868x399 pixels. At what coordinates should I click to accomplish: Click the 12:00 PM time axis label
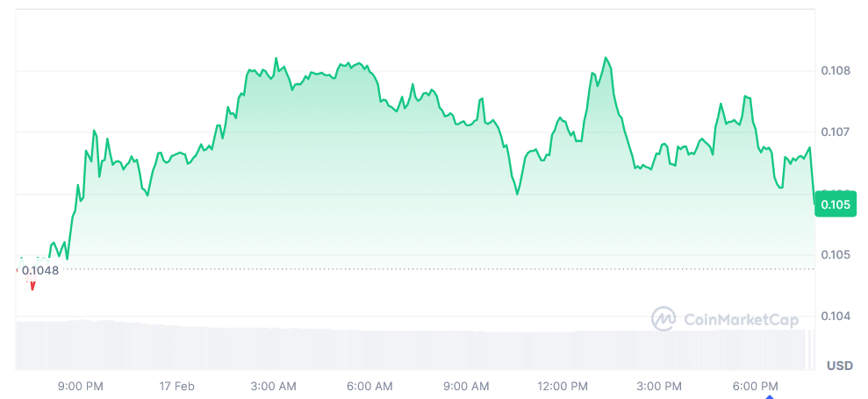563,385
